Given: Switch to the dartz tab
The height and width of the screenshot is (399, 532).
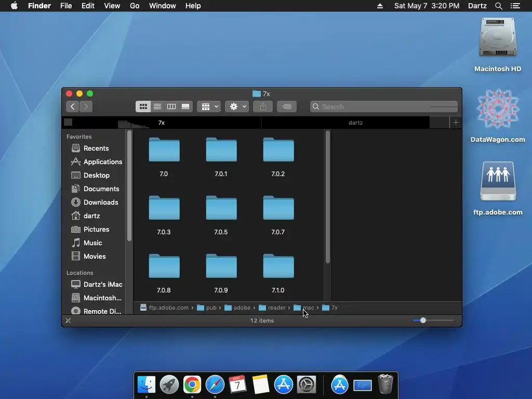Looking at the screenshot, I should (x=355, y=123).
